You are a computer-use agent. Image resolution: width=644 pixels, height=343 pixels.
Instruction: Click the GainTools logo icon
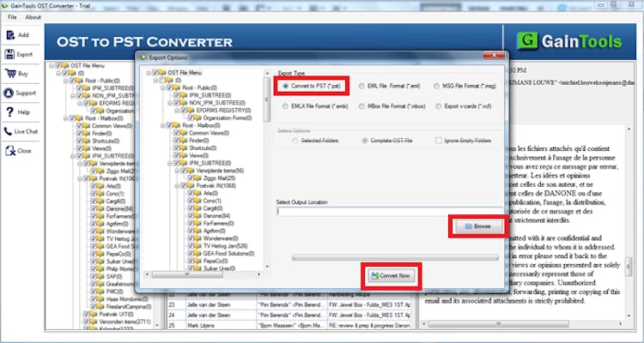[x=529, y=40]
